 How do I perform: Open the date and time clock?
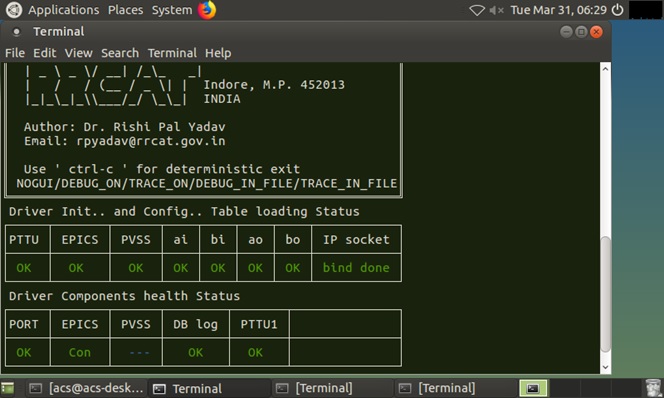click(558, 10)
